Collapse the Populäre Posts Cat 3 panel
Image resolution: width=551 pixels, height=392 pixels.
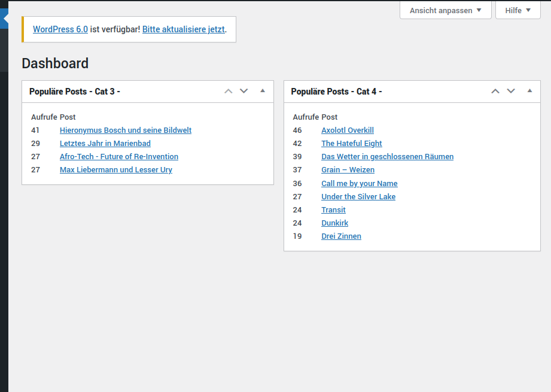(x=263, y=91)
